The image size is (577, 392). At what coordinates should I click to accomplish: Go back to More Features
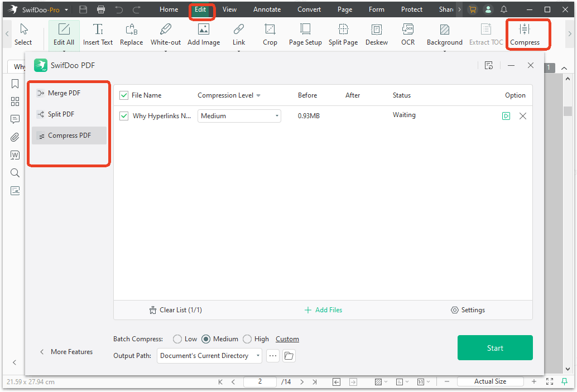click(66, 352)
